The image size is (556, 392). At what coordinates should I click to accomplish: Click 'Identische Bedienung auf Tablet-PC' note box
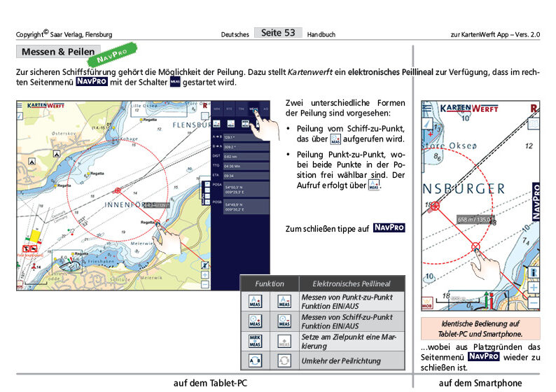pos(480,328)
